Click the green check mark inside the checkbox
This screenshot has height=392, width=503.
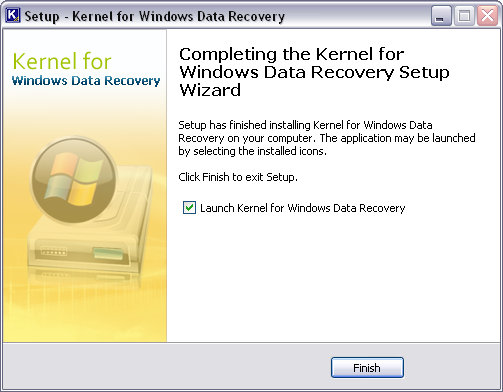pyautogui.click(x=190, y=207)
